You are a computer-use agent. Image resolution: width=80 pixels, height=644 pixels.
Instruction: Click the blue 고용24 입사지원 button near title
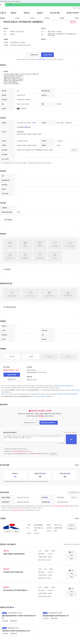tap(47, 55)
